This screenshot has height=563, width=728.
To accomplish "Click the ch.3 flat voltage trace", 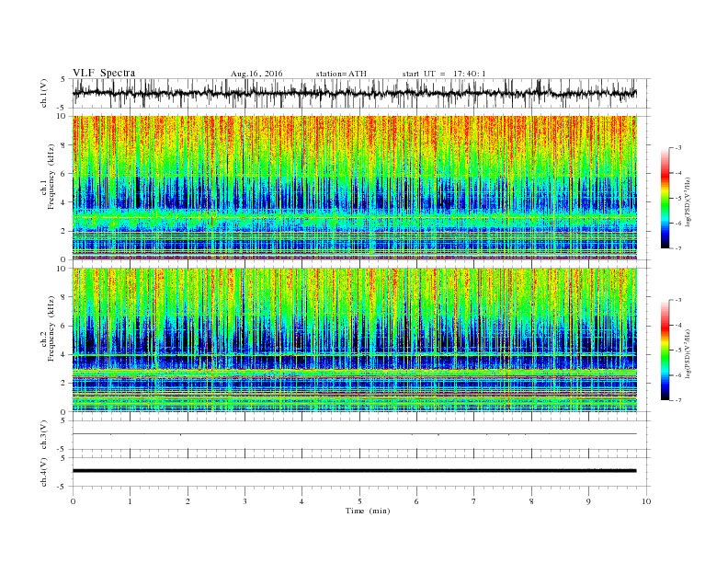I will tap(355, 434).
